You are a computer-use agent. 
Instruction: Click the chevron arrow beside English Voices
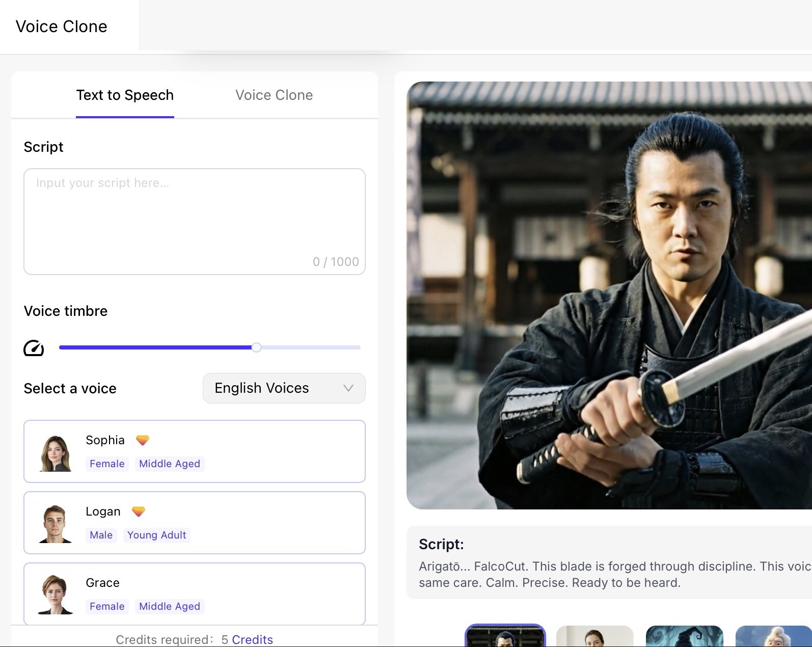click(348, 388)
